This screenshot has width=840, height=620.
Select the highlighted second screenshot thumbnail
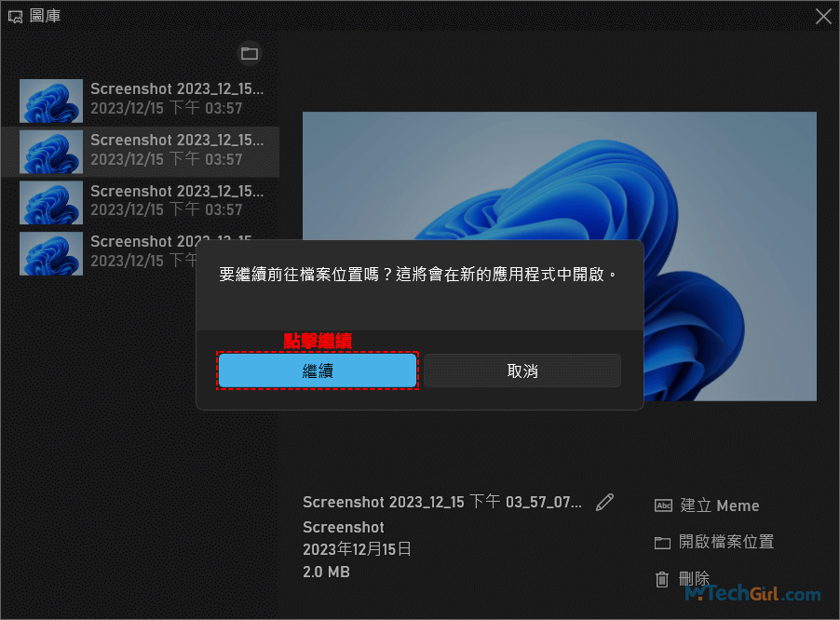click(x=51, y=151)
